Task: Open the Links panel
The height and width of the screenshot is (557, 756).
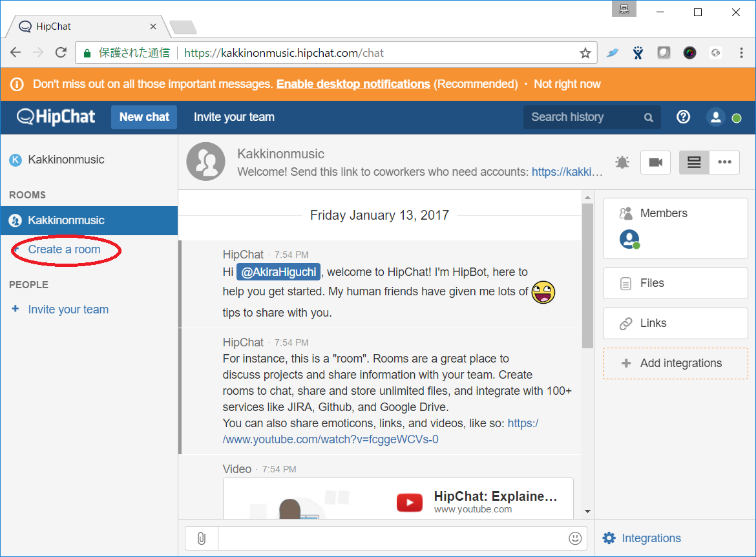Action: point(675,323)
